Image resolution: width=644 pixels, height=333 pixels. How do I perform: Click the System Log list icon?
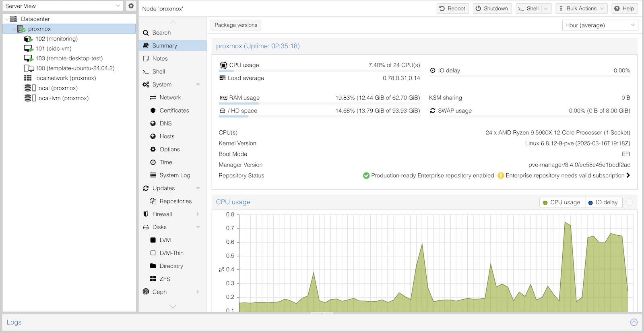point(153,175)
